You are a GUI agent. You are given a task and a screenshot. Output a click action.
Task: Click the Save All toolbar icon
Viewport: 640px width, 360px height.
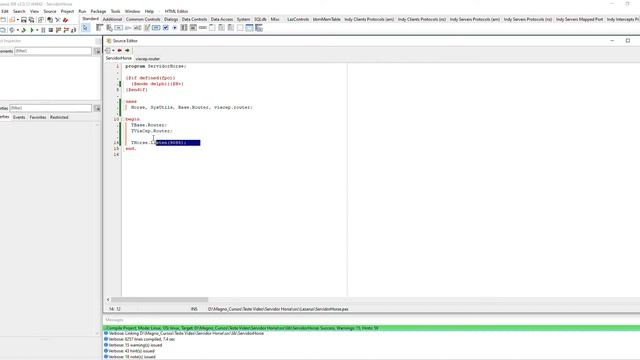tap(31, 20)
